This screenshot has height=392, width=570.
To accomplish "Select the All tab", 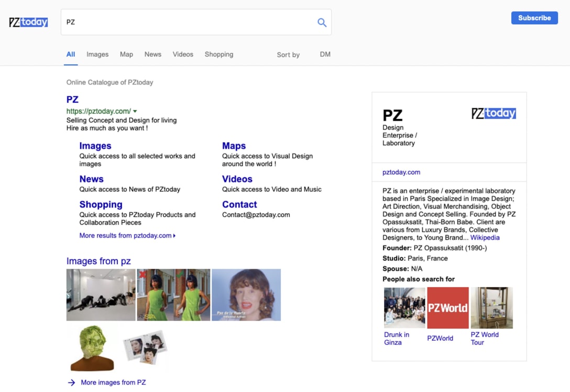I will 71,54.
